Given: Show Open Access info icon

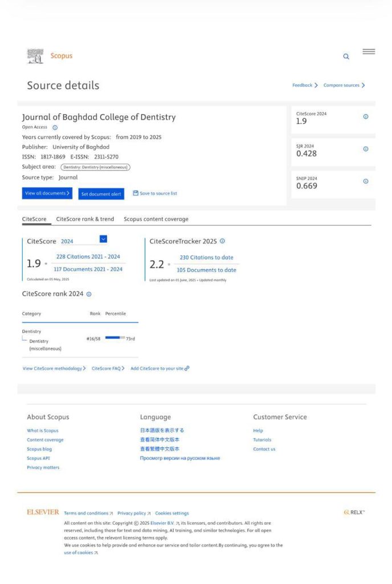Looking at the screenshot, I should [x=55, y=127].
